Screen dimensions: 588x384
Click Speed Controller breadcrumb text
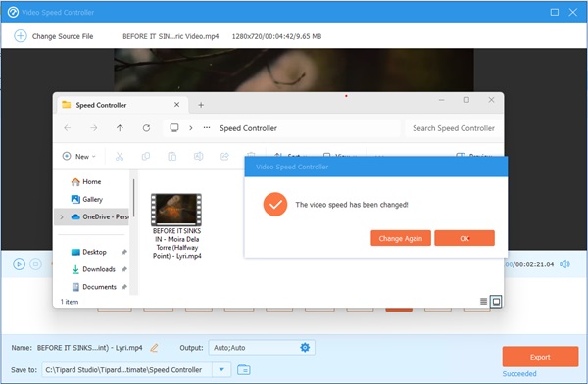pyautogui.click(x=248, y=128)
